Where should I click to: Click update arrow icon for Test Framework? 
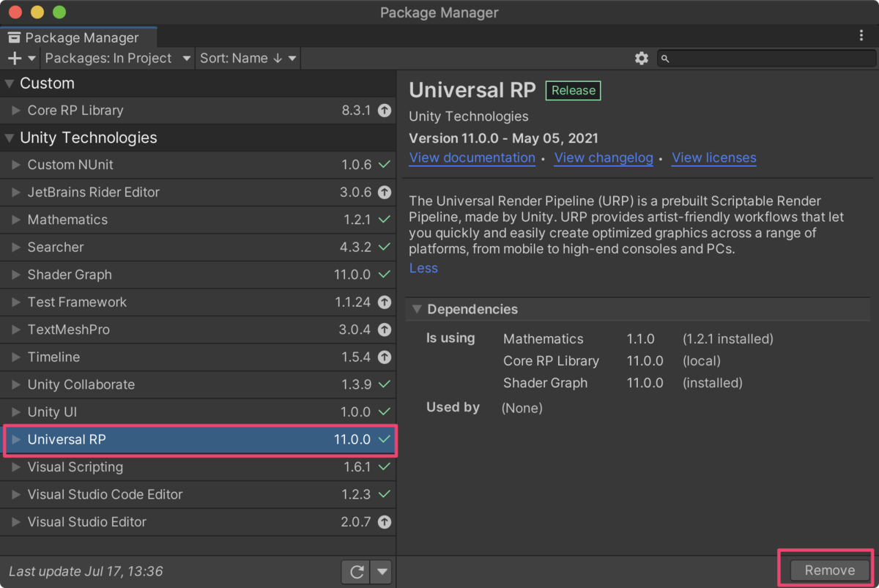(x=385, y=302)
